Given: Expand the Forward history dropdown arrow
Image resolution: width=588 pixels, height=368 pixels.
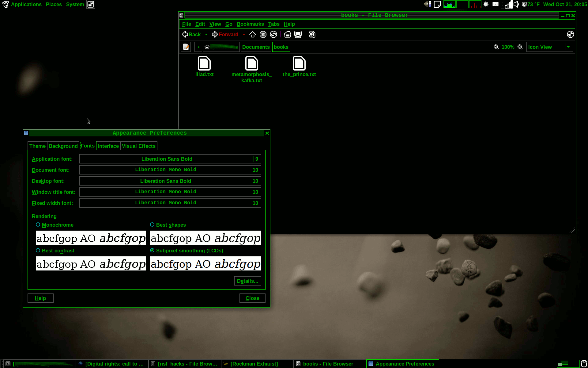Looking at the screenshot, I should [244, 34].
